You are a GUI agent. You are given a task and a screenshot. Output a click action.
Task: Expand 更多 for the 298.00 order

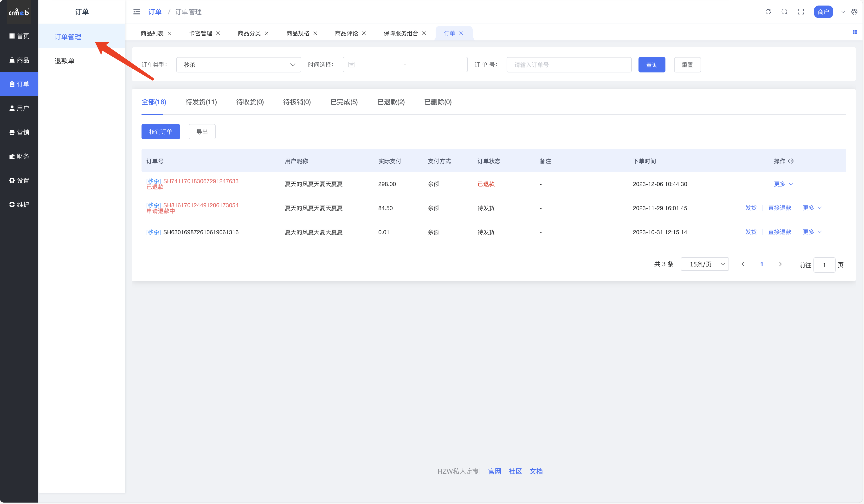point(783,184)
